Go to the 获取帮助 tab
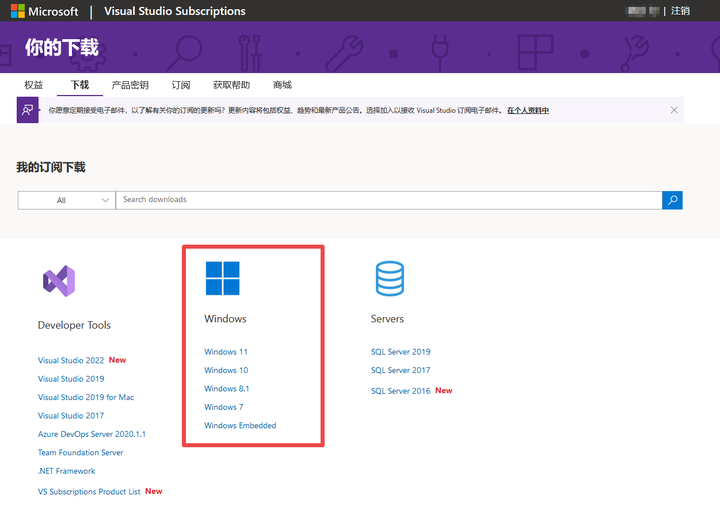 coord(231,85)
